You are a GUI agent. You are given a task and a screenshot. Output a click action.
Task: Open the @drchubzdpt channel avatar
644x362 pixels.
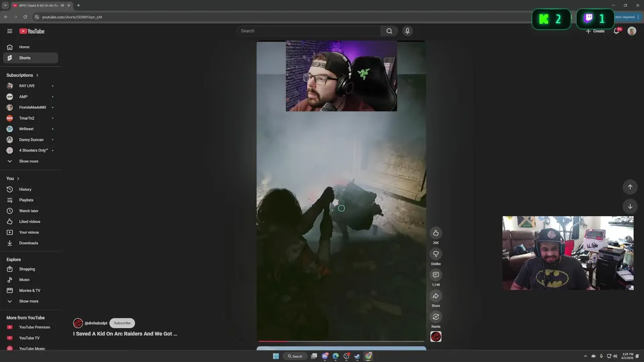click(x=78, y=323)
